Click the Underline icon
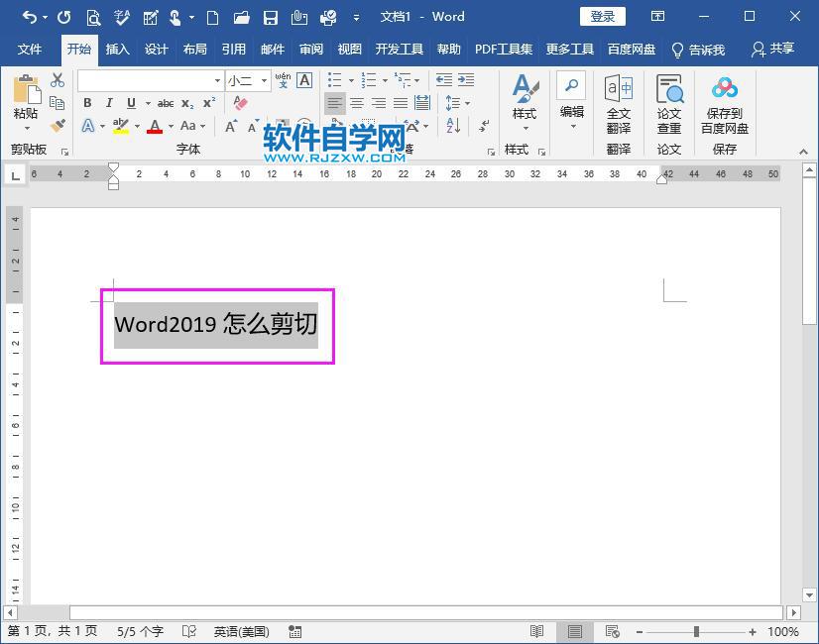 [131, 103]
